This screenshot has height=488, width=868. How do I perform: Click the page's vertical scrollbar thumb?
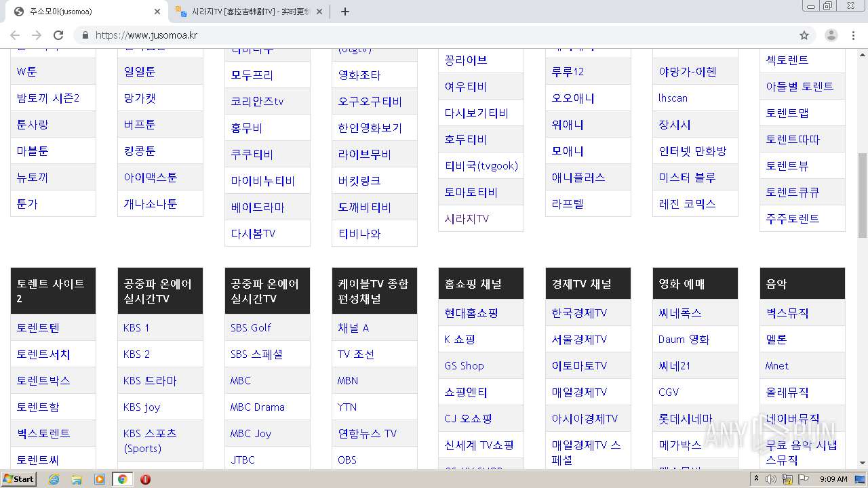pyautogui.click(x=863, y=195)
